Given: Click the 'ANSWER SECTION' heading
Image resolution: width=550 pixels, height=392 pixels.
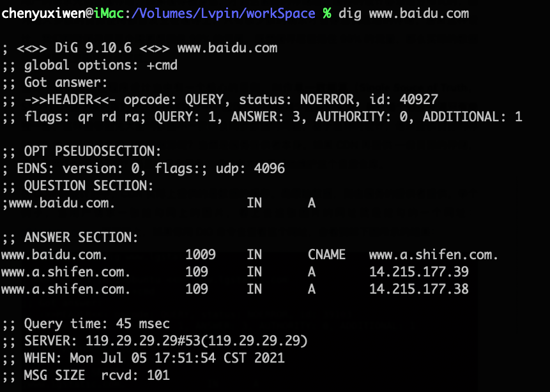Looking at the screenshot, I should [81, 237].
